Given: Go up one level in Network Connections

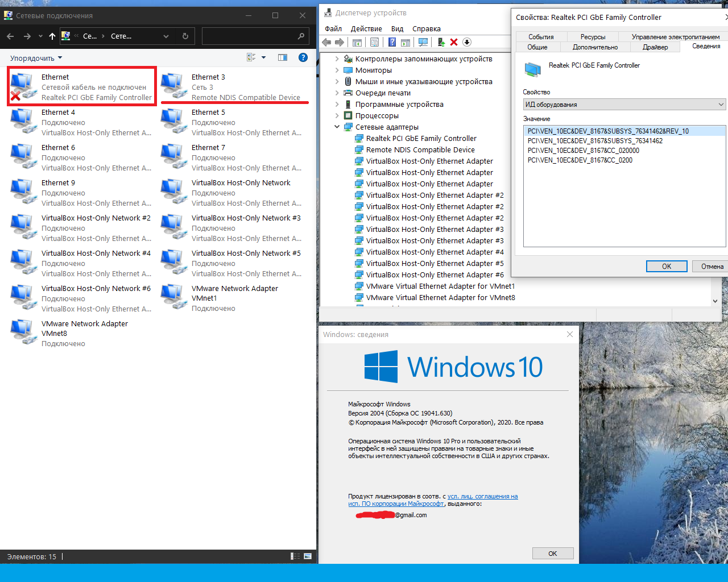Looking at the screenshot, I should (52, 36).
